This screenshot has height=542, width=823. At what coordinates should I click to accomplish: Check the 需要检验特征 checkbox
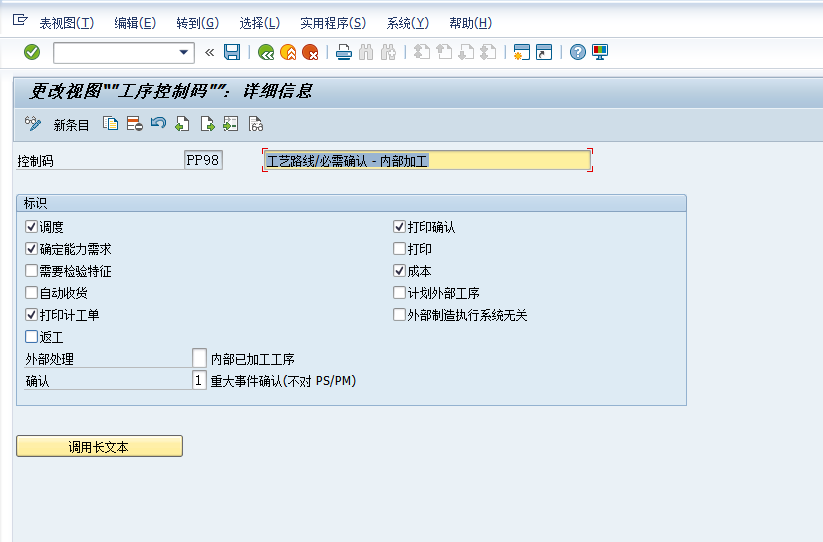[x=31, y=271]
